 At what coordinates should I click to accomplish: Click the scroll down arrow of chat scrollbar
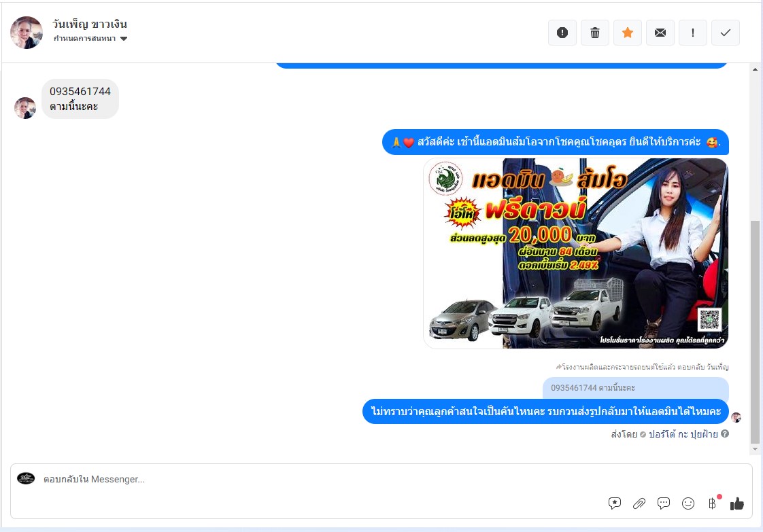pyautogui.click(x=755, y=449)
